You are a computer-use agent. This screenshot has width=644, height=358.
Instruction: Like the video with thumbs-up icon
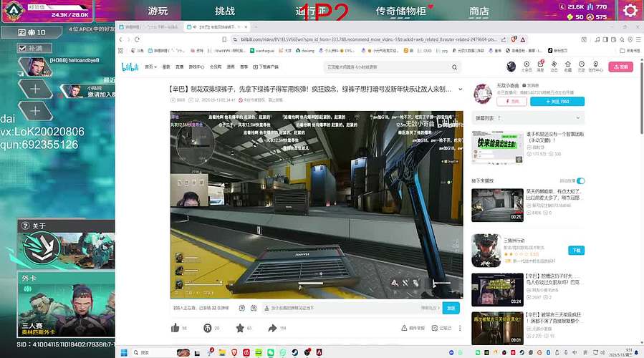click(x=176, y=328)
